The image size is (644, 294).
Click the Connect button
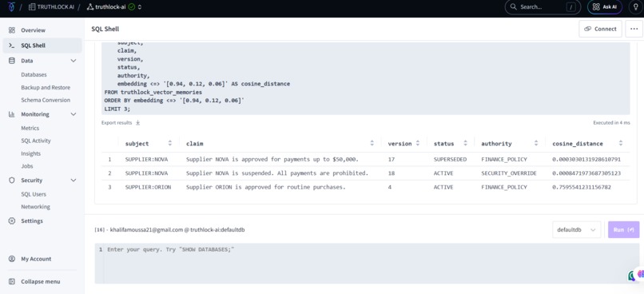601,29
